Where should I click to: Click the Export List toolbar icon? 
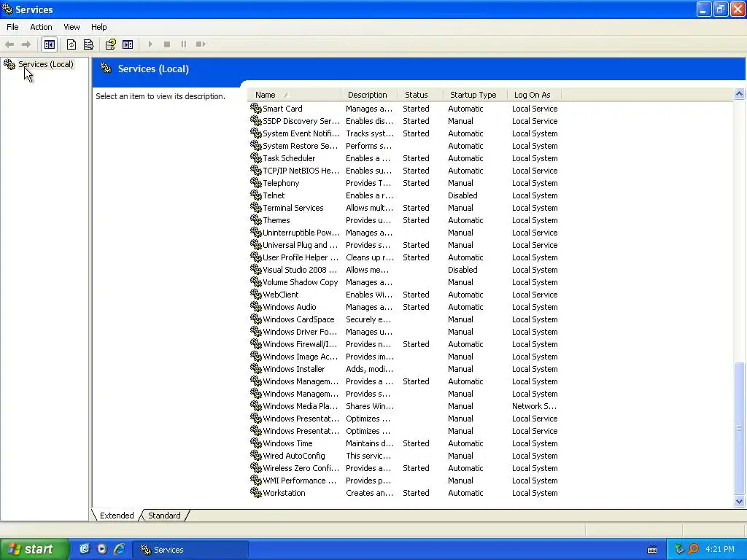tap(88, 44)
